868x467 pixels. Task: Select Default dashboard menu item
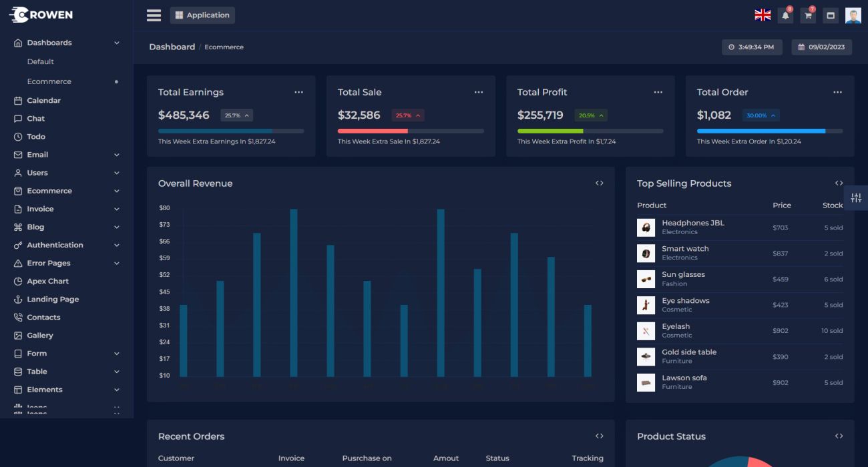tap(41, 61)
